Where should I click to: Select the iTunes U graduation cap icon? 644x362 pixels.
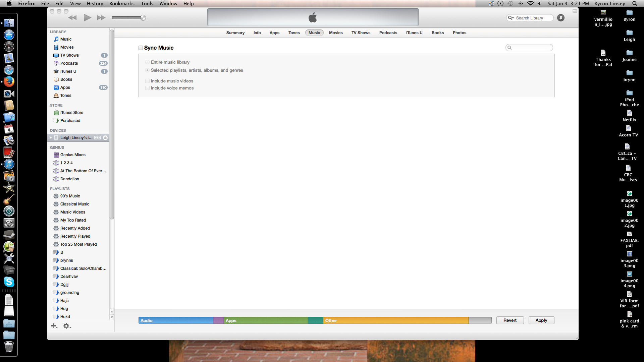pyautogui.click(x=56, y=71)
